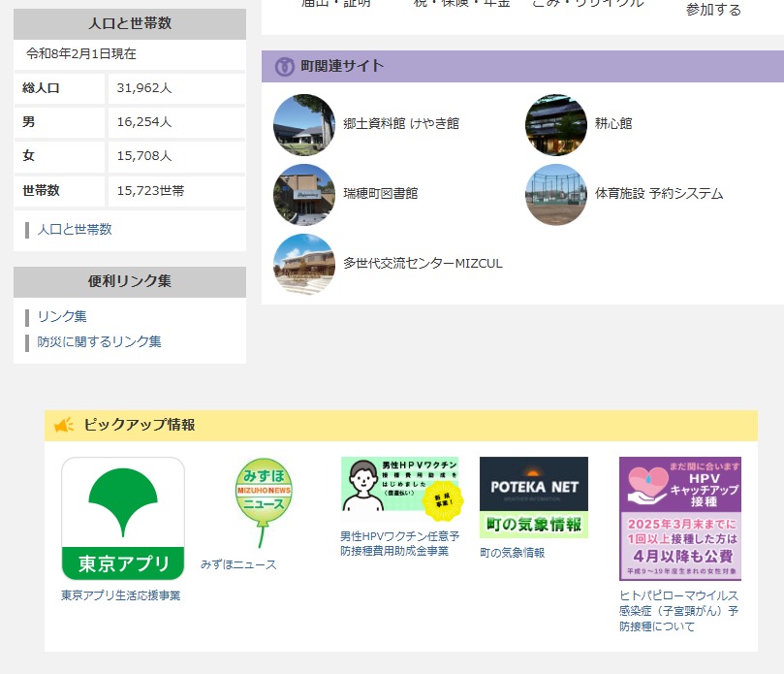This screenshot has height=674, width=784.
Task: Click the 東京アプリ ginkgo logo banner
Action: coord(123,519)
